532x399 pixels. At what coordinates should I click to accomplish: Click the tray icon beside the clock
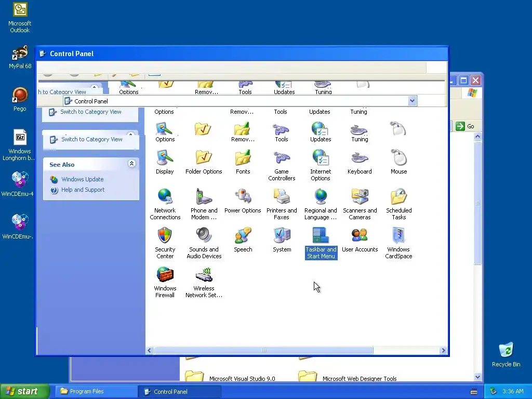[494, 391]
